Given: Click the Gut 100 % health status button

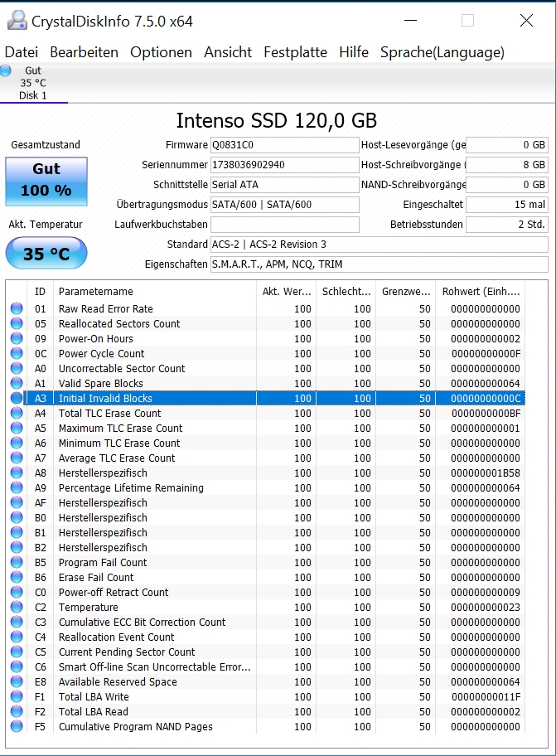Looking at the screenshot, I should [x=46, y=182].
